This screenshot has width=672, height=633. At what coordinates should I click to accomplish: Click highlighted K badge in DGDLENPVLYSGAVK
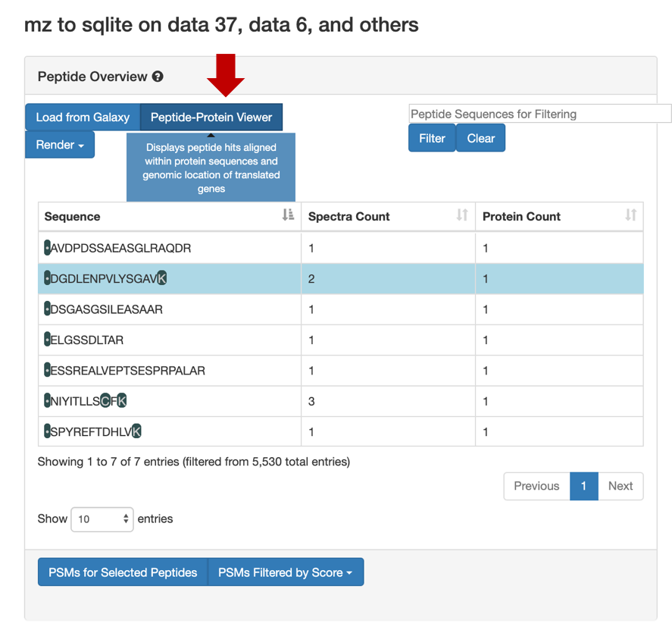pos(161,278)
